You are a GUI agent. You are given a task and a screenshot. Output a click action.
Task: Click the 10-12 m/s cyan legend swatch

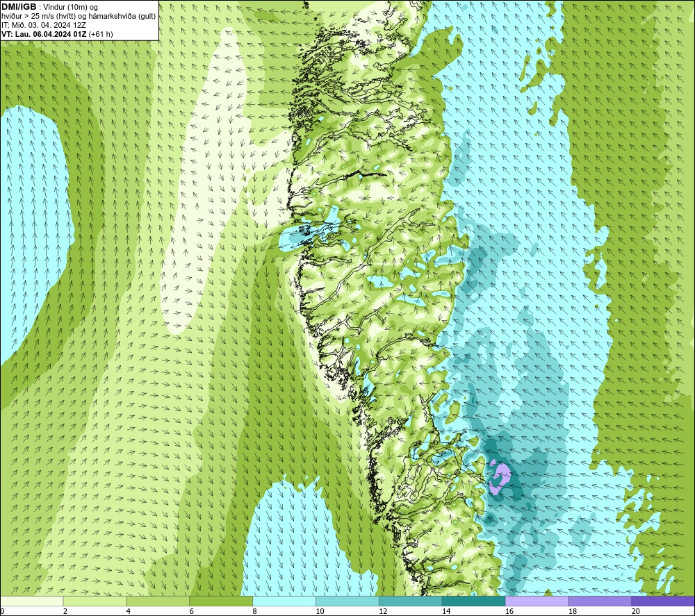pyautogui.click(x=347, y=601)
